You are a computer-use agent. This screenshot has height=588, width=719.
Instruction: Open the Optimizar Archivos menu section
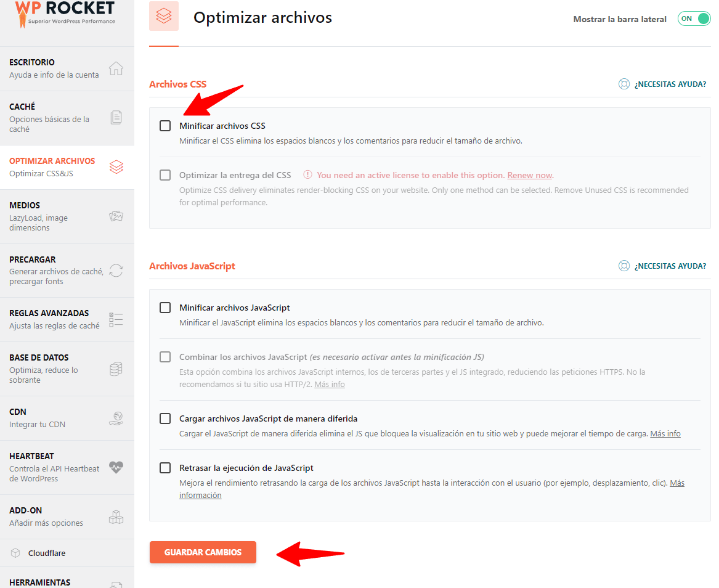pos(67,167)
